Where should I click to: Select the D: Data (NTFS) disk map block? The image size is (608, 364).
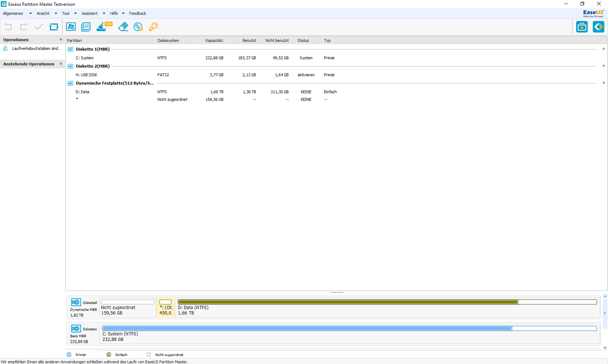(387, 307)
